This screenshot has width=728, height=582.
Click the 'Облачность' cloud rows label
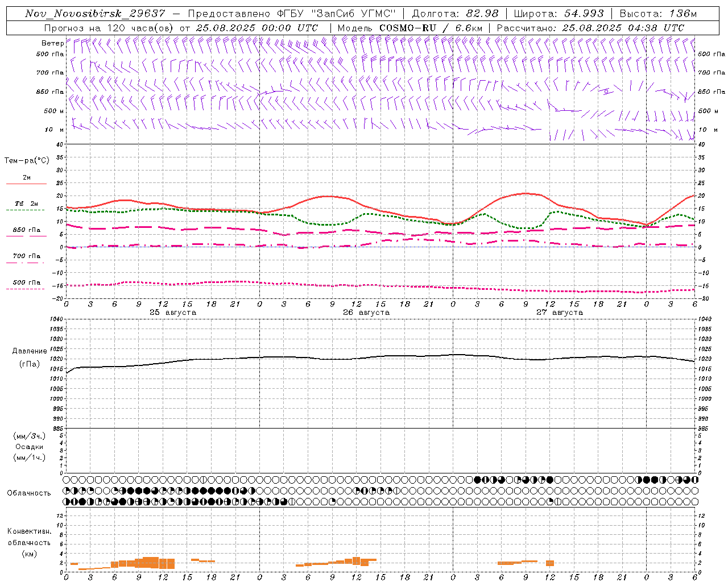29,493
